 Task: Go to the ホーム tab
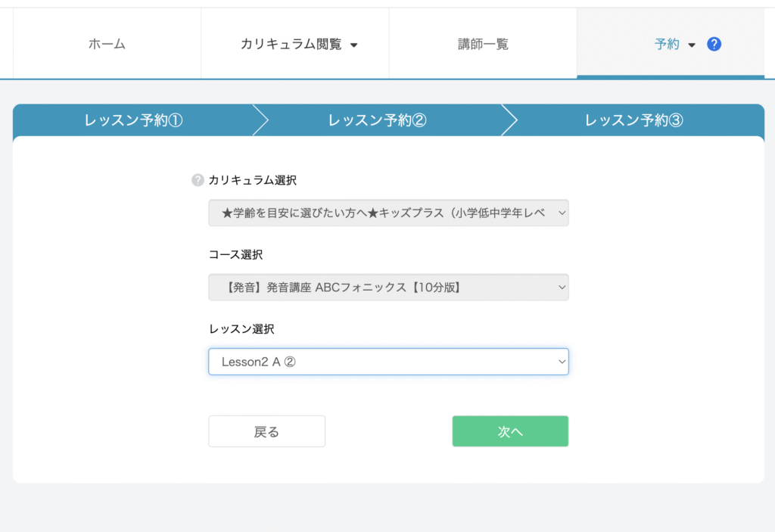[107, 45]
